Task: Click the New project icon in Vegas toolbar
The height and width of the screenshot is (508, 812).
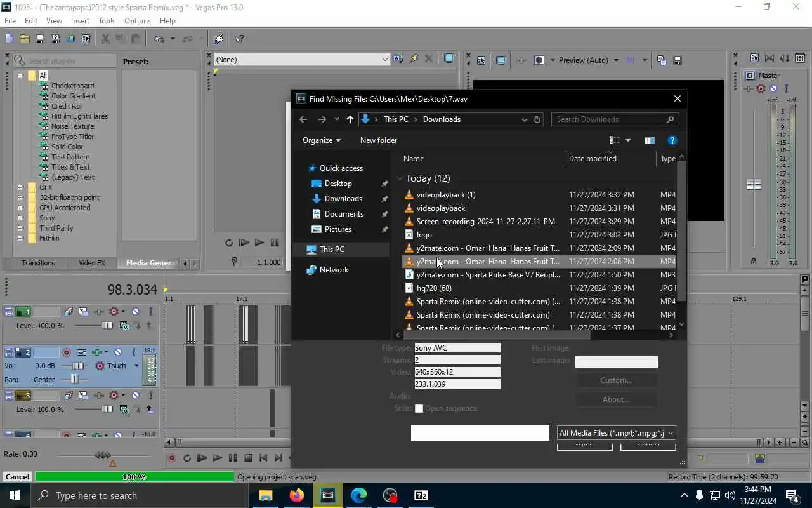Action: pos(9,39)
